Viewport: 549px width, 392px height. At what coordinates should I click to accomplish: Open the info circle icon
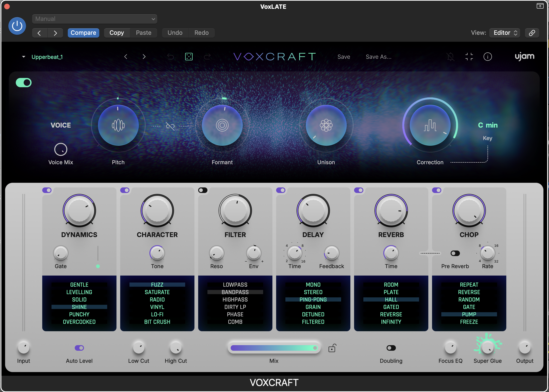(488, 57)
